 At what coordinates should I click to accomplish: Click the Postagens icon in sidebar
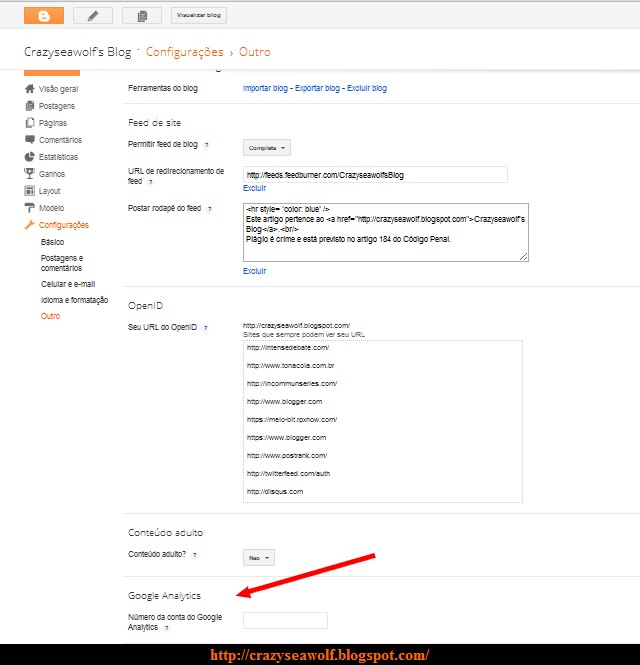30,106
